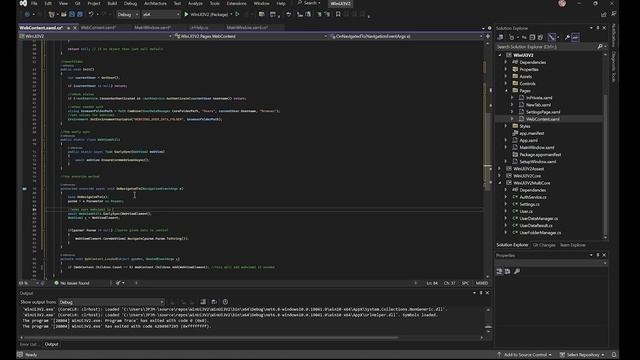
Task: Expand the Dependencies node under WinUI3V2
Action: click(506, 62)
